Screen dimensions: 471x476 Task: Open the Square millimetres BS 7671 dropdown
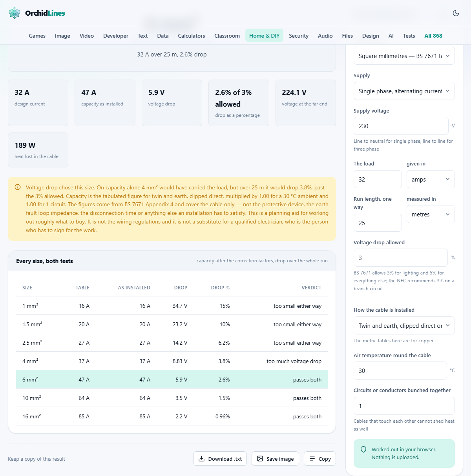404,56
